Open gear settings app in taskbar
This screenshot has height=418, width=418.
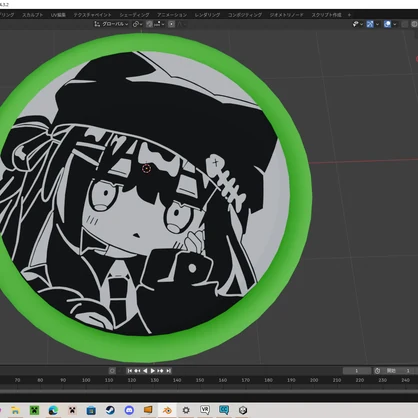(186, 410)
